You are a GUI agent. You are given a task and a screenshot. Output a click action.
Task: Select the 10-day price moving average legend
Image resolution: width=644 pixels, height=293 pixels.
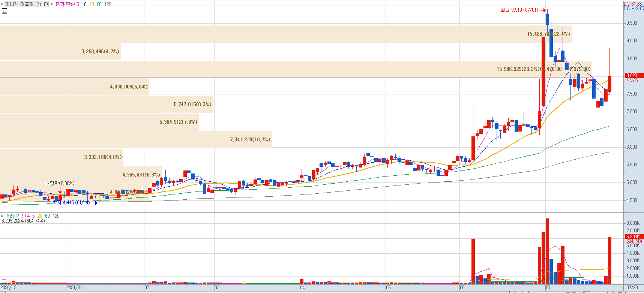(84, 4)
